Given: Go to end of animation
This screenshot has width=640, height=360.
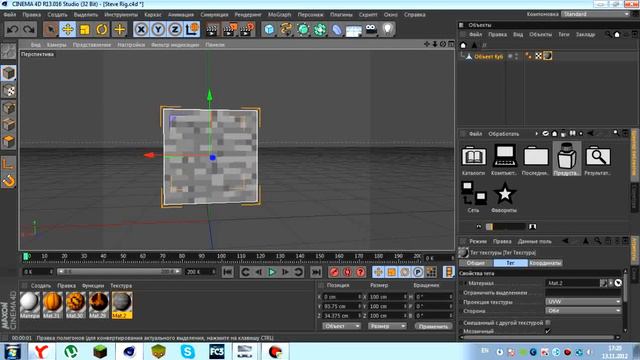Looking at the screenshot, I should 316,272.
